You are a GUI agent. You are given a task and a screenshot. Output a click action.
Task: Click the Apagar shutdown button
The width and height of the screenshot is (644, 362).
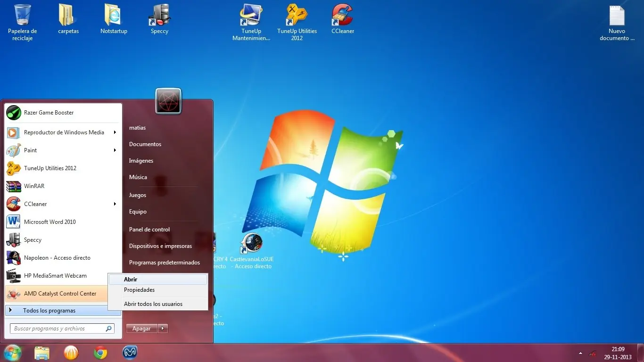pos(142,329)
